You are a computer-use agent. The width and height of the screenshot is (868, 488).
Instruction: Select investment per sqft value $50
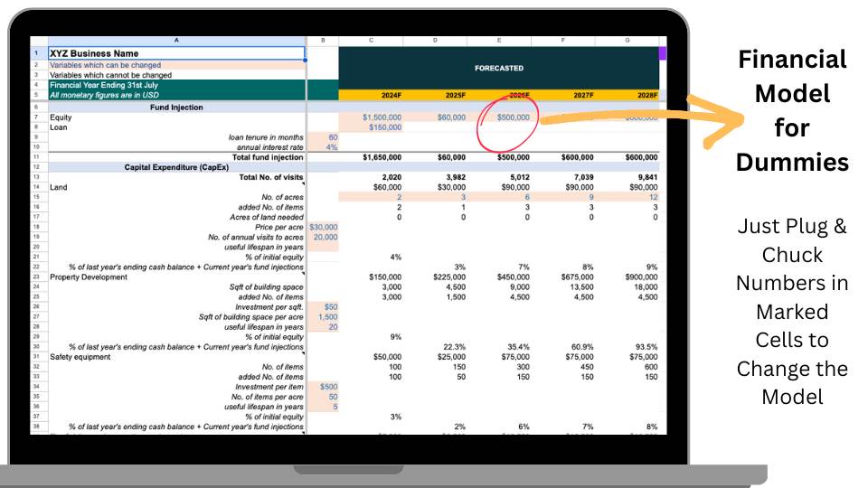tap(331, 306)
